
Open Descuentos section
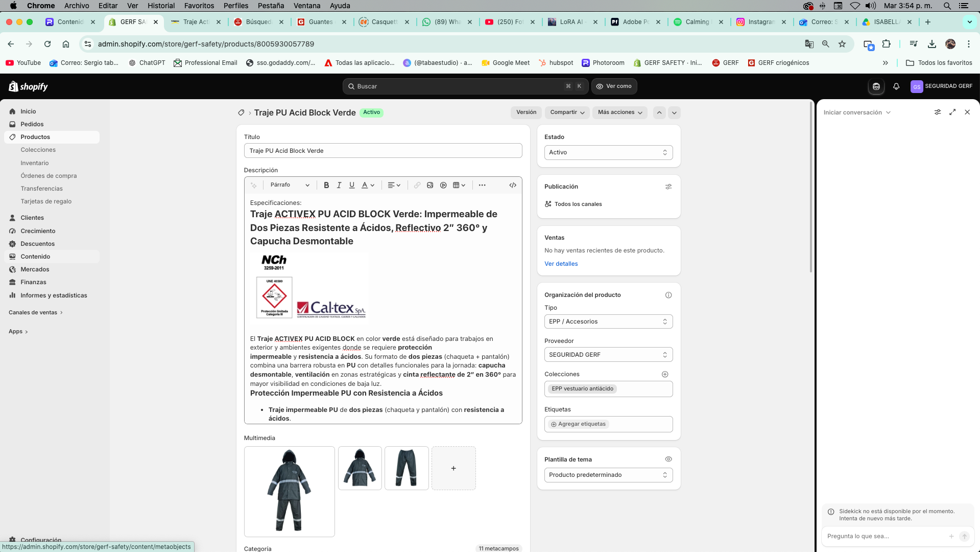click(x=37, y=244)
